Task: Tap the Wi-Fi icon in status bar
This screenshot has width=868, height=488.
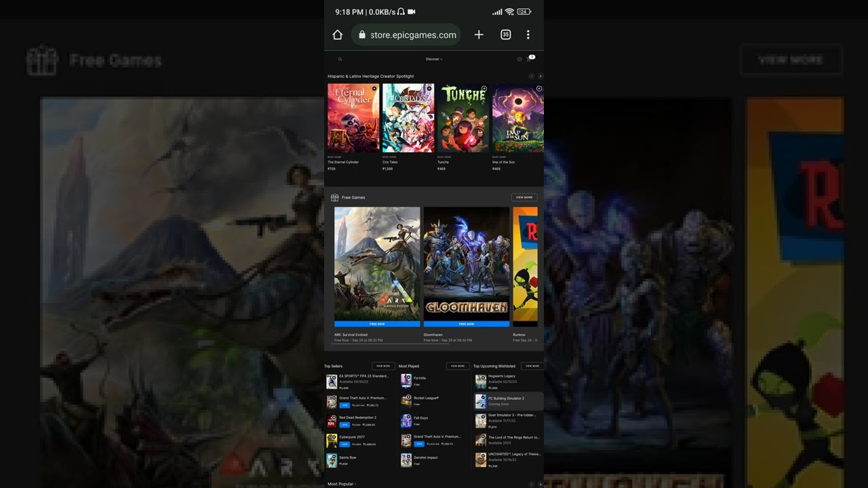Action: click(x=509, y=12)
